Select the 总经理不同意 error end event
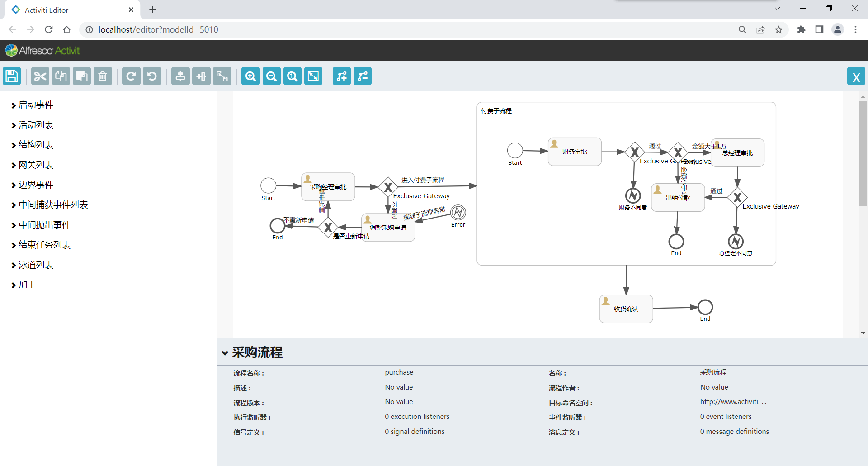 [736, 242]
